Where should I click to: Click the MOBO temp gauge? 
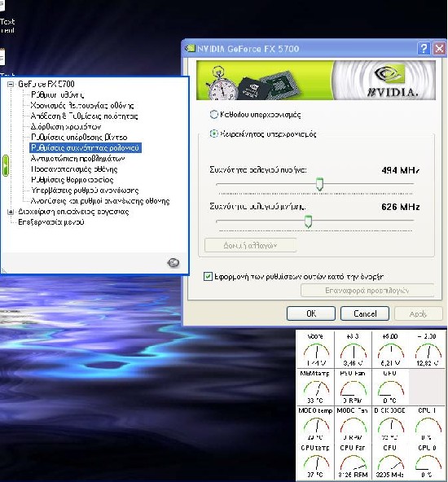316,424
